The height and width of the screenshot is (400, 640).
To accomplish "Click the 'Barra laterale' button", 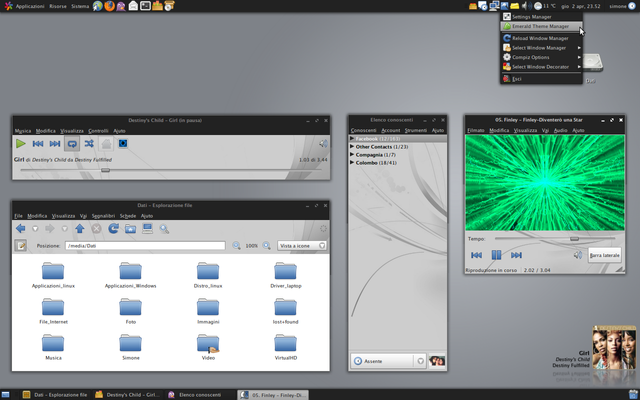I will click(604, 255).
